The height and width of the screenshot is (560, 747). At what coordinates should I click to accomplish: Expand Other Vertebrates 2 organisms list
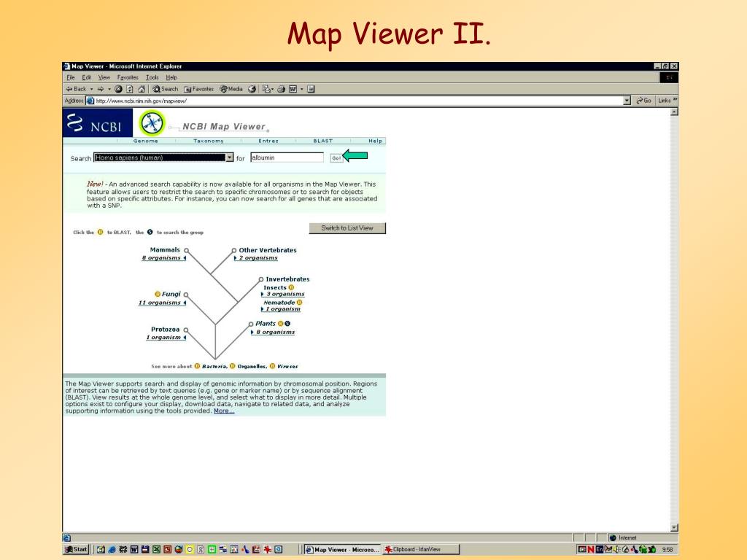pyautogui.click(x=256, y=258)
